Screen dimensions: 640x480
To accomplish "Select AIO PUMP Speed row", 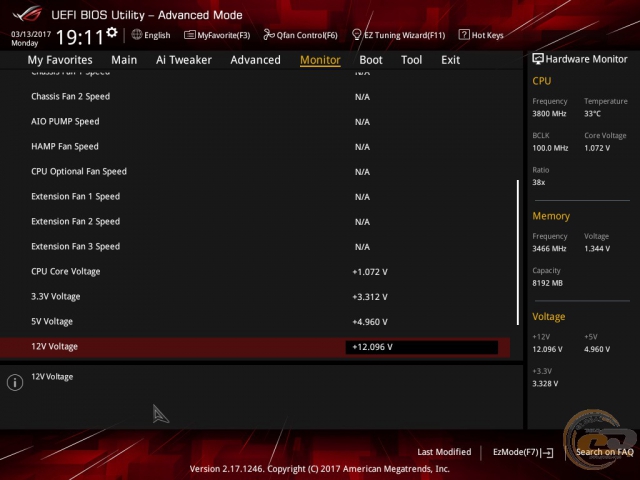I will 255,122.
